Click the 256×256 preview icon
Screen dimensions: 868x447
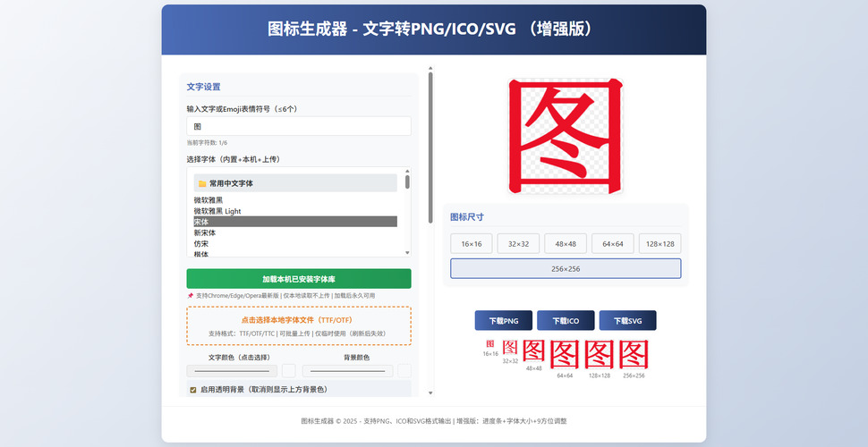(x=634, y=355)
